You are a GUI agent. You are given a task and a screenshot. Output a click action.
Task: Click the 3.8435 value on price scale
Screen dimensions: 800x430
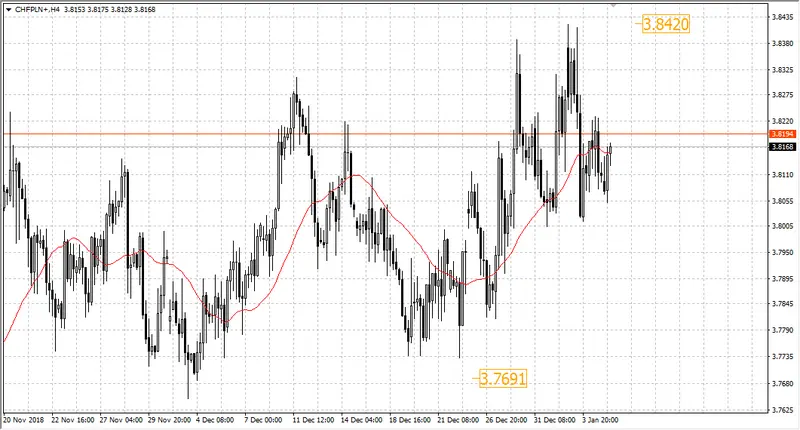pos(782,17)
